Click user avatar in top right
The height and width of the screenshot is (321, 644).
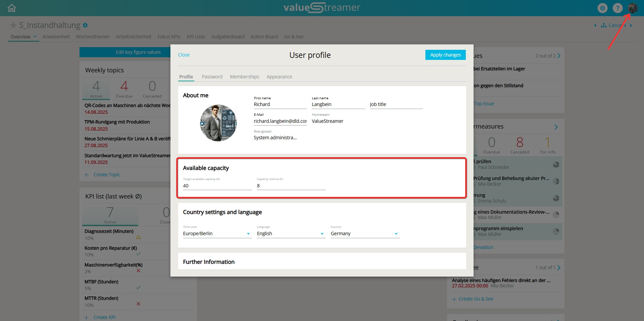coord(633,8)
